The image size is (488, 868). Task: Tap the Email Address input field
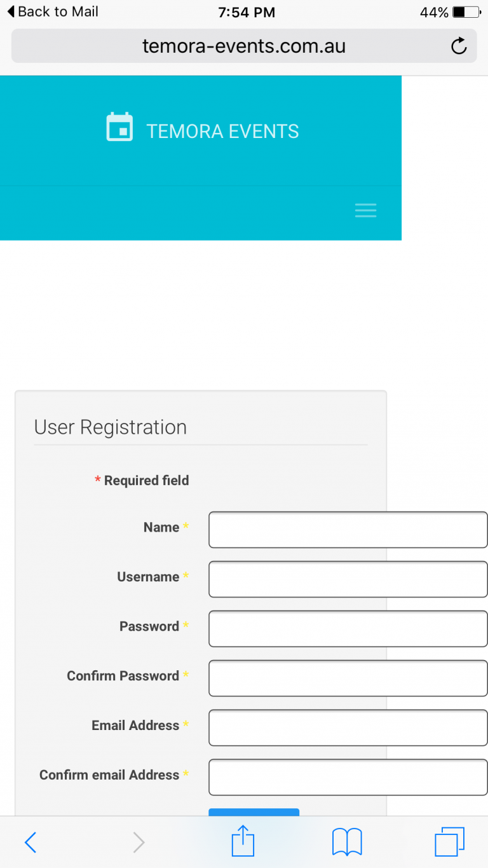pos(348,728)
